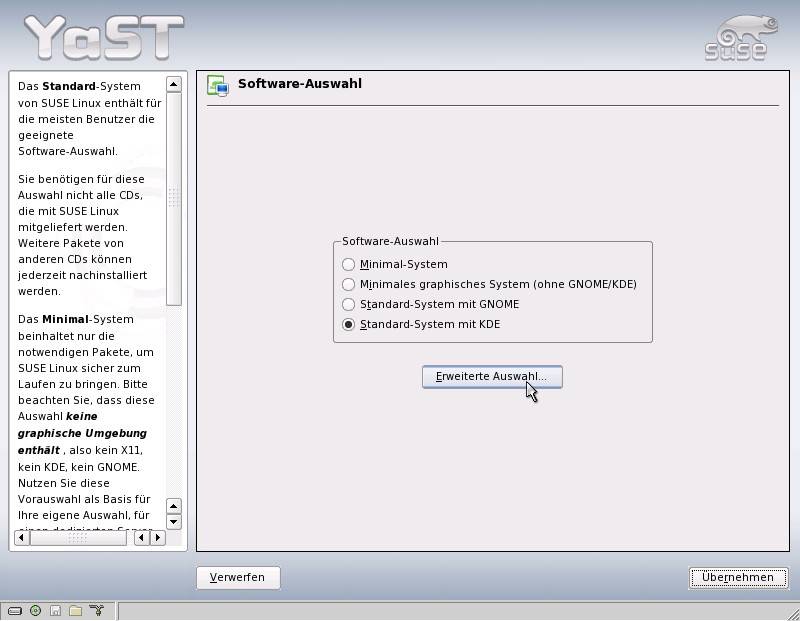Click the YaST logo
Viewport: 800px width, 621px height.
coord(103,37)
